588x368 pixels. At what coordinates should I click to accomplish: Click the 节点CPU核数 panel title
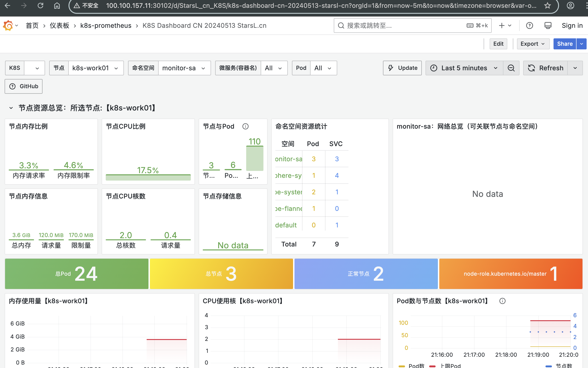126,196
